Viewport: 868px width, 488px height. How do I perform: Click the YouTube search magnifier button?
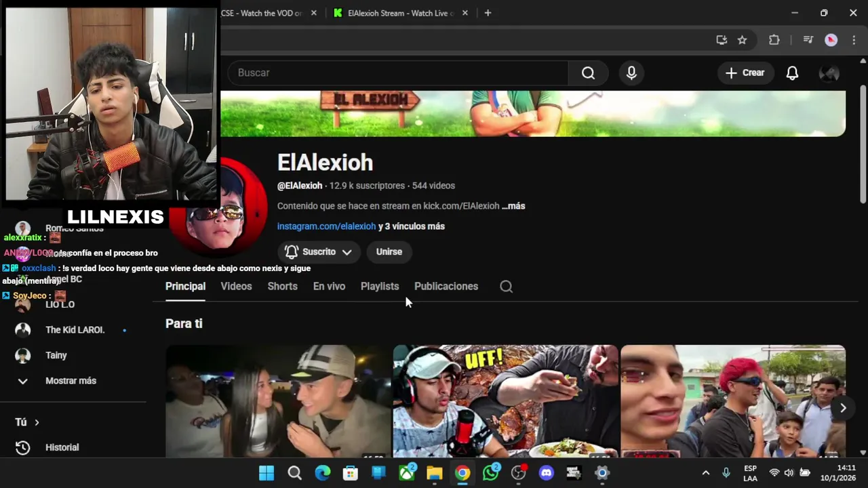coord(588,73)
